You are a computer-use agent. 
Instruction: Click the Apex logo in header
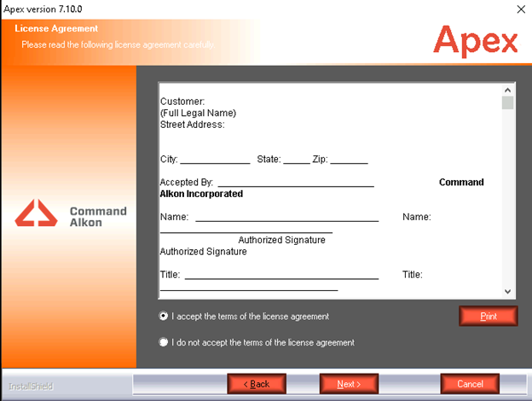point(476,41)
